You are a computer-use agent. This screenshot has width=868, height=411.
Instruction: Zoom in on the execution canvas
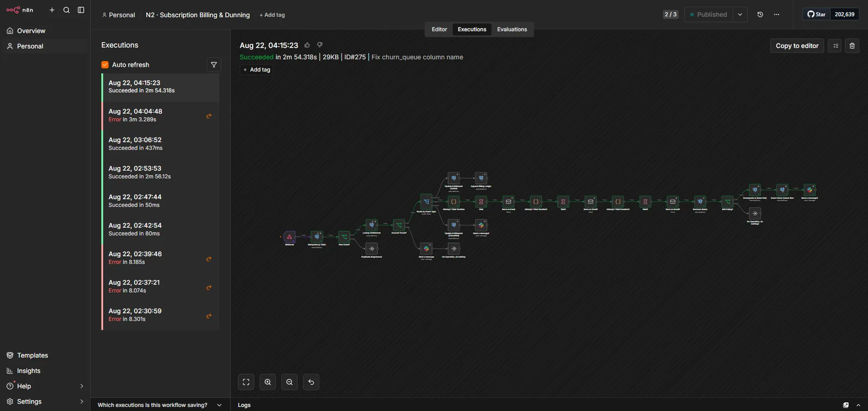pyautogui.click(x=268, y=382)
